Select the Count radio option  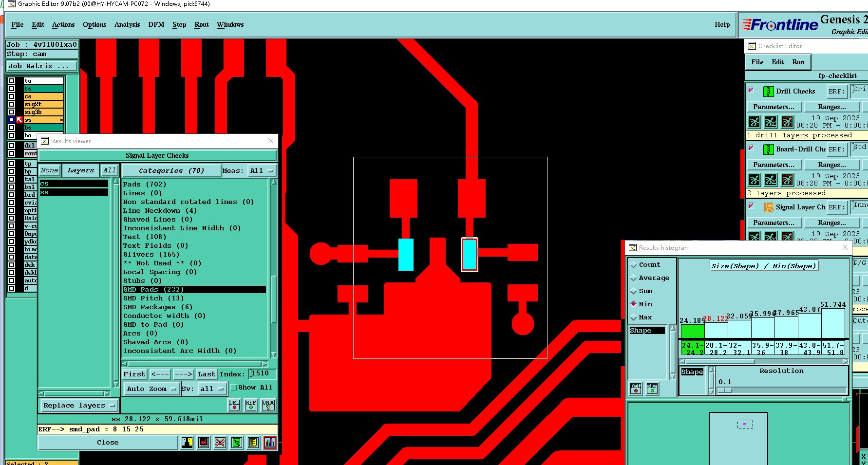(x=633, y=265)
